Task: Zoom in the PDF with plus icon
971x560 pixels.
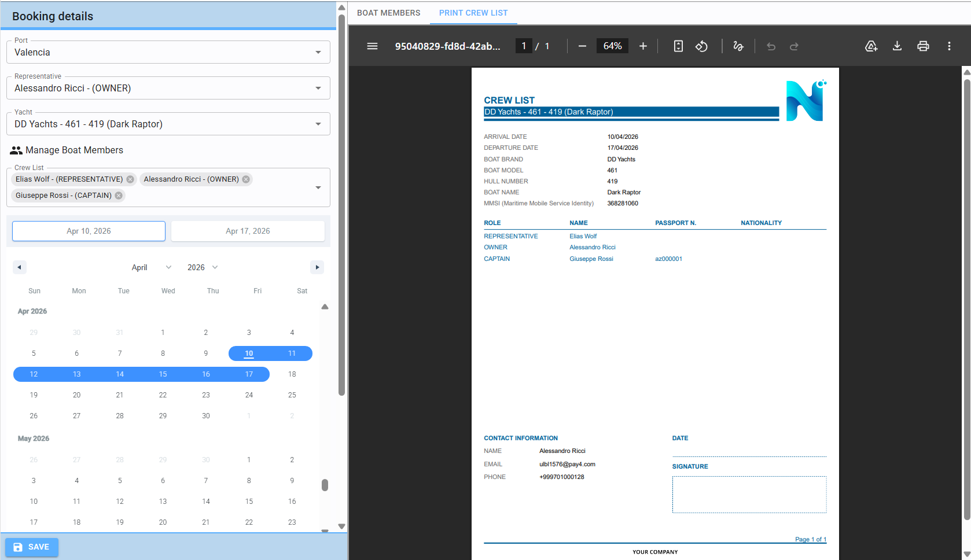Action: click(x=643, y=46)
